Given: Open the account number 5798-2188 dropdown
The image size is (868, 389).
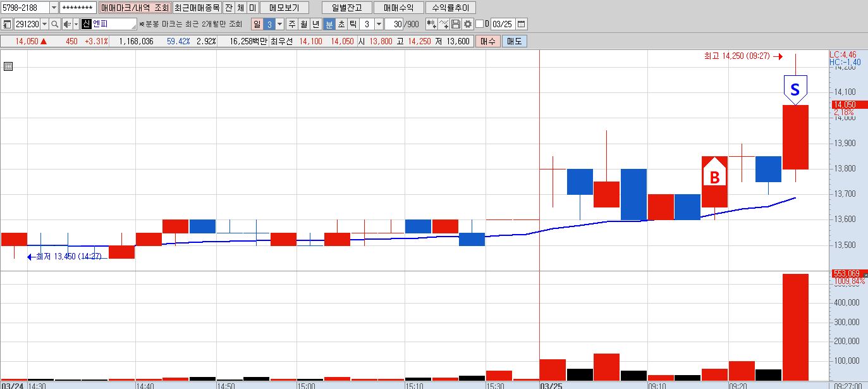Looking at the screenshot, I should click(x=53, y=8).
